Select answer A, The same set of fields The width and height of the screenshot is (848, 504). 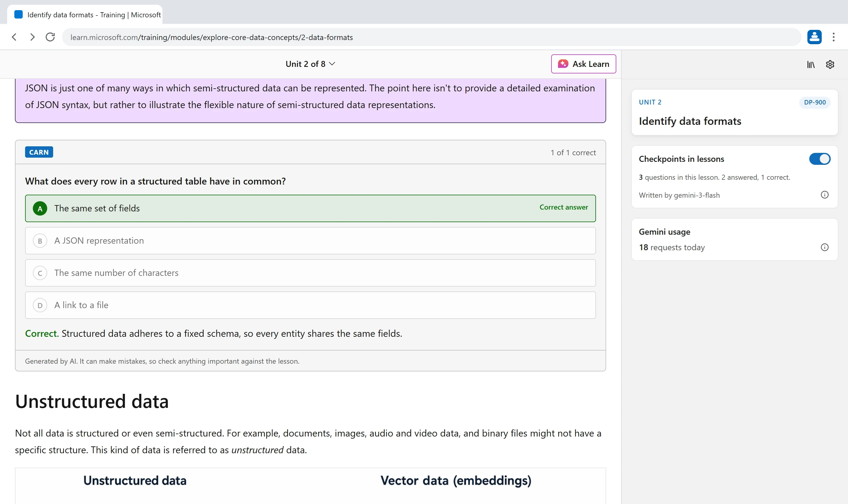310,208
